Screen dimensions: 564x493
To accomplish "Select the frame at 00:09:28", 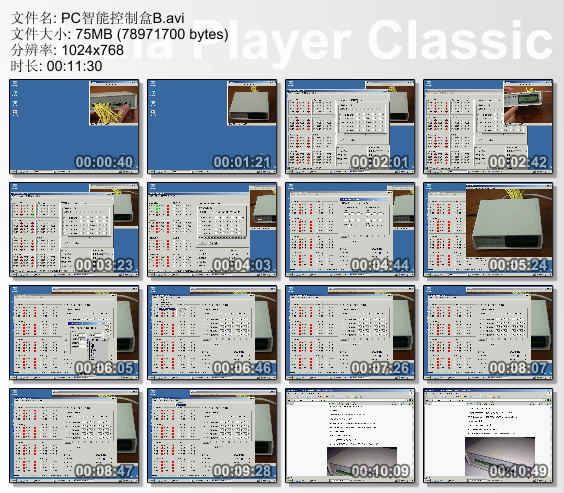I will 212,436.
